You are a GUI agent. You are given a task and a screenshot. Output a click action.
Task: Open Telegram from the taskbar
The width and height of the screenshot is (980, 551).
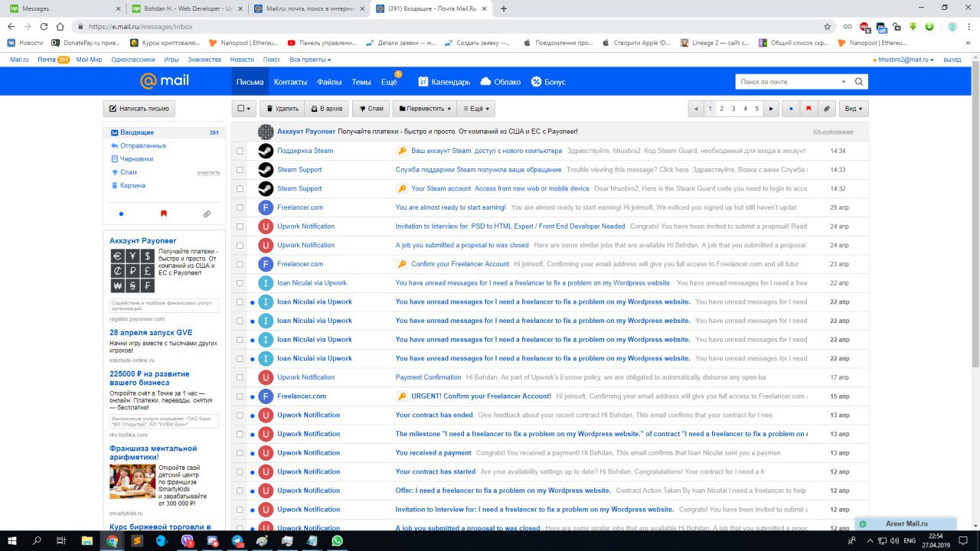pyautogui.click(x=237, y=540)
